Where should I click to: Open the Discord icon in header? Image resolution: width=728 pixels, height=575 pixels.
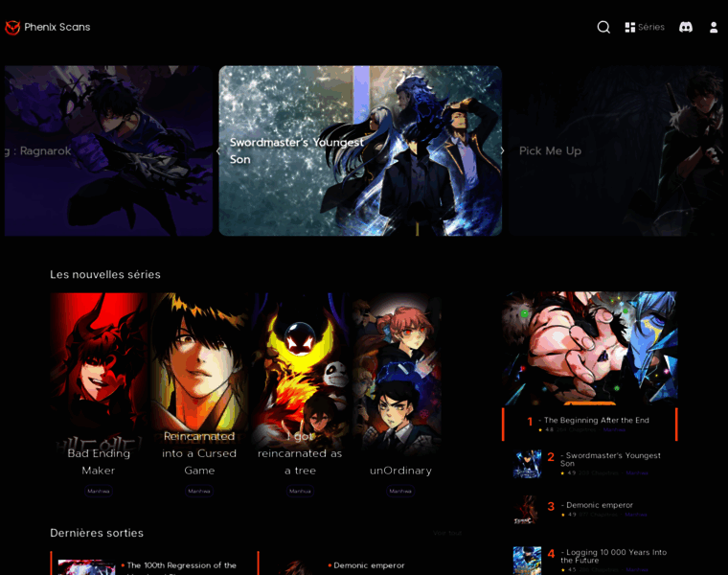(686, 27)
